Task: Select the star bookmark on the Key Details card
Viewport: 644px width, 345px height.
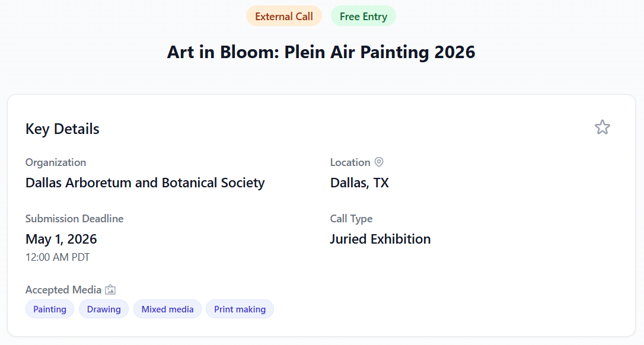Action: coord(602,127)
